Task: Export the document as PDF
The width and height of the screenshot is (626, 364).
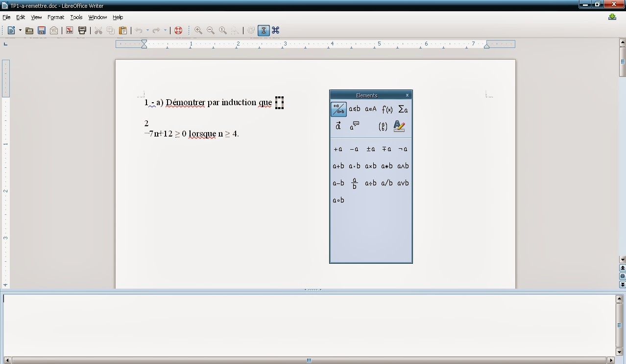Action: pos(69,30)
